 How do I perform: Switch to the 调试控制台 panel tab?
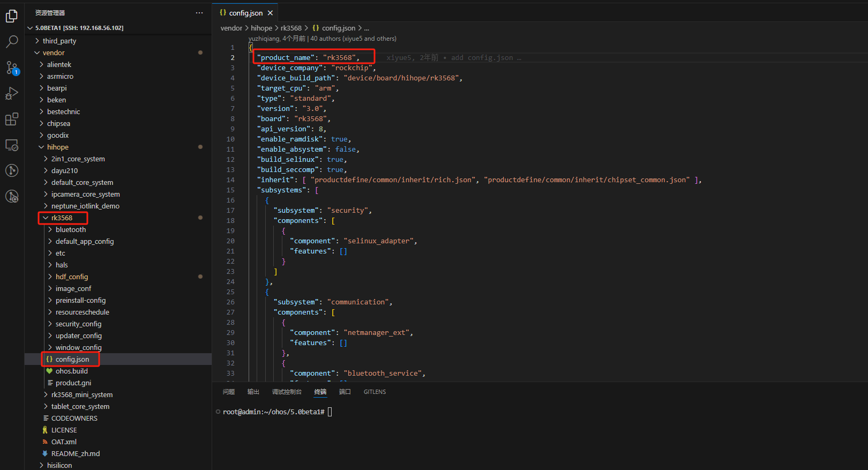point(287,392)
